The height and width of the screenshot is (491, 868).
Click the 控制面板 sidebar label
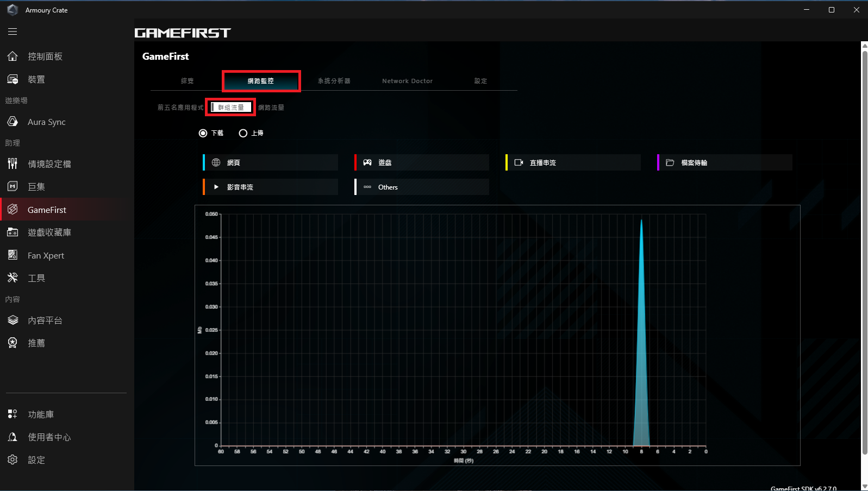click(45, 56)
